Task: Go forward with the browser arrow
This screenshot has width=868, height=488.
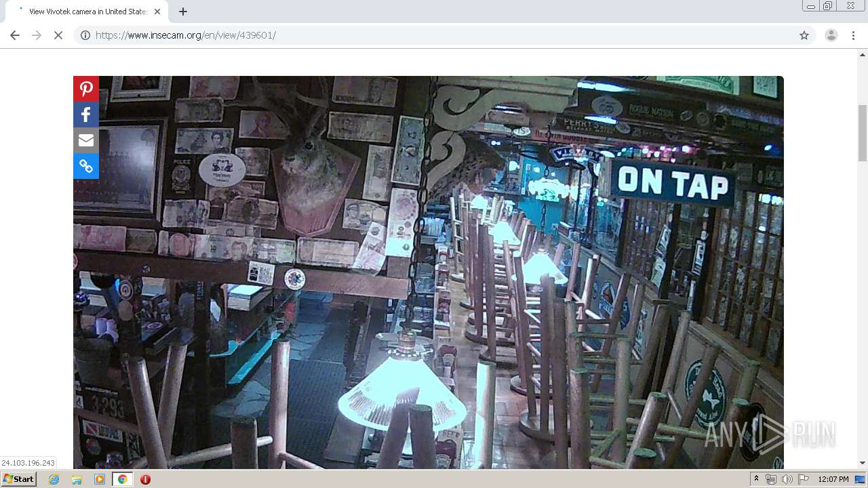Action: 37,35
